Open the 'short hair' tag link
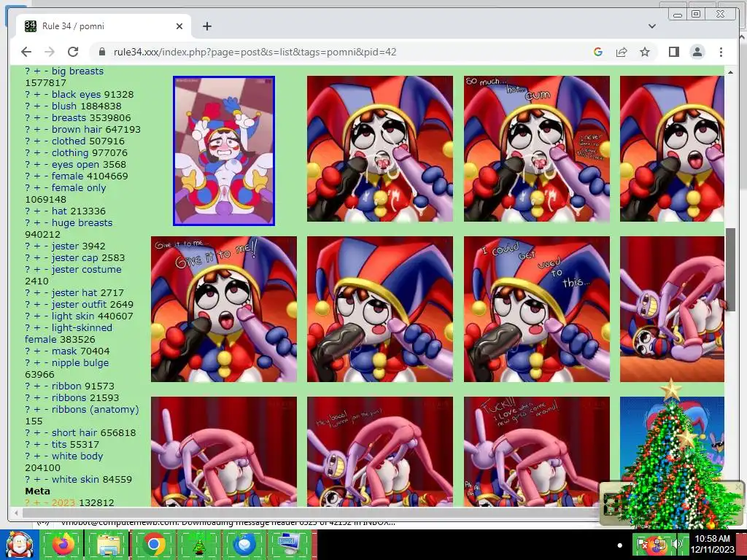 [x=76, y=432]
